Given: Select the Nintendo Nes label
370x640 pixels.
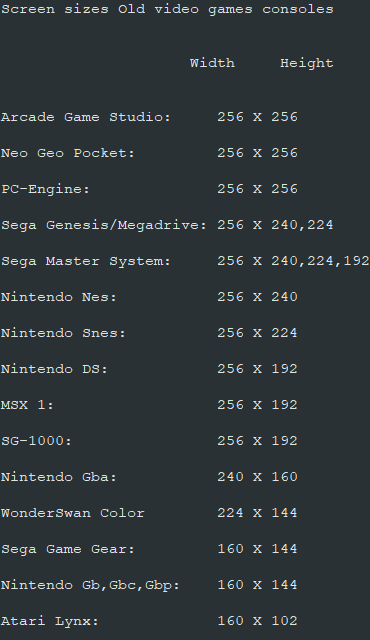Looking at the screenshot, I should (x=59, y=297).
